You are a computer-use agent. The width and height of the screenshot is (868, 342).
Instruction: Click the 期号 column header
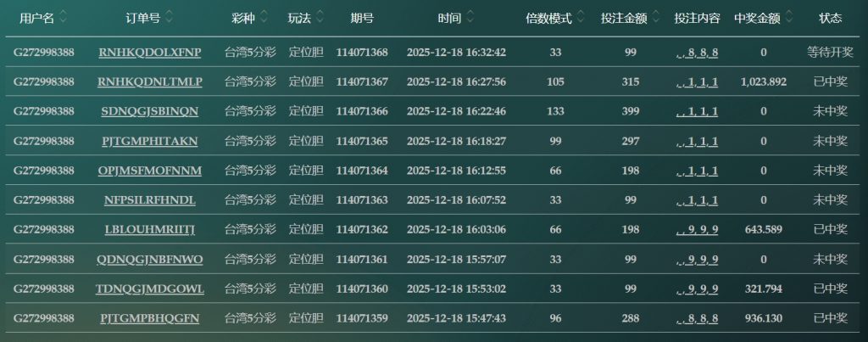coord(362,18)
